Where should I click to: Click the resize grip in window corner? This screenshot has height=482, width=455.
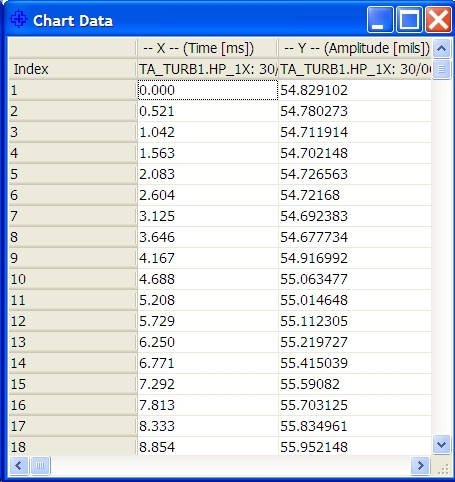(x=443, y=468)
